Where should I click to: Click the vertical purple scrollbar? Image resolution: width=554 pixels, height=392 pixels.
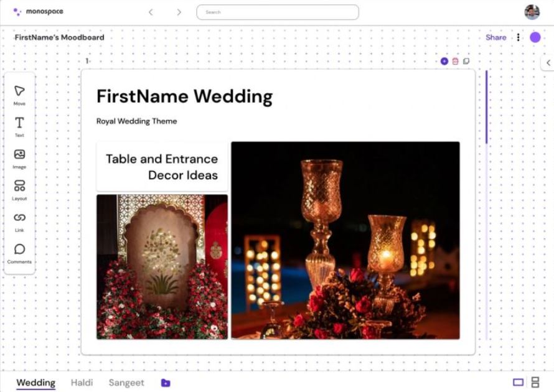pos(487,107)
